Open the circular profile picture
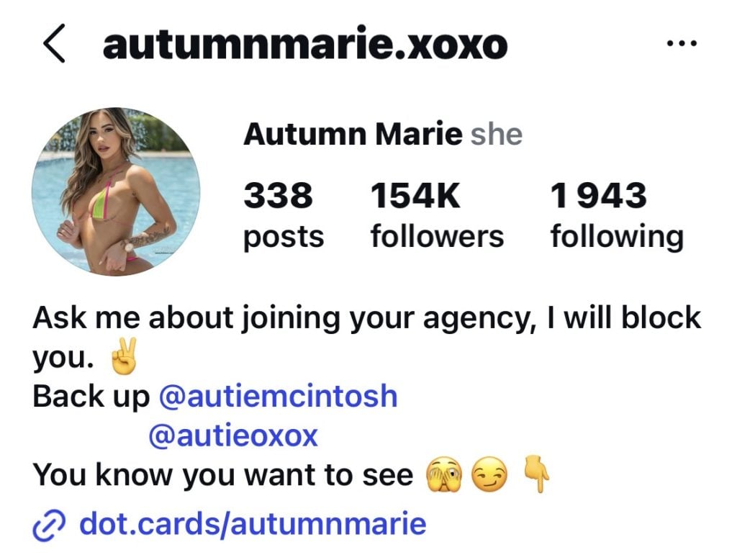 tap(116, 192)
